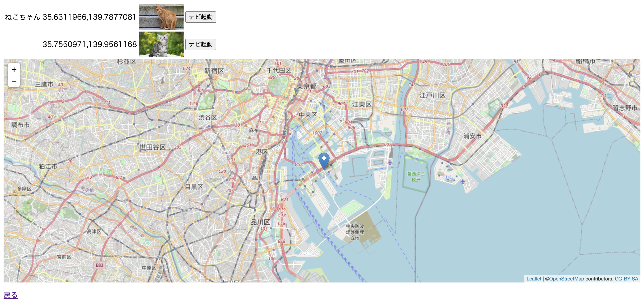
Task: Click coordinates text 35.7550971,139.9561168
Action: point(89,44)
